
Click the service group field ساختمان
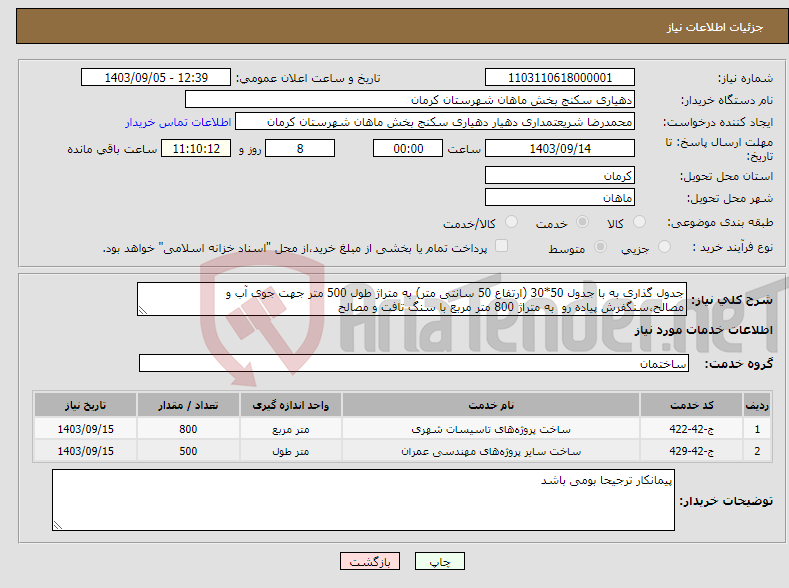pos(414,363)
